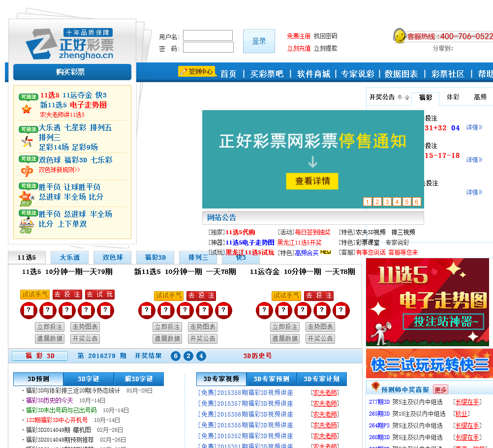Open the 买彩票吧 navigation item
This screenshot has height=448, width=493.
(267, 74)
